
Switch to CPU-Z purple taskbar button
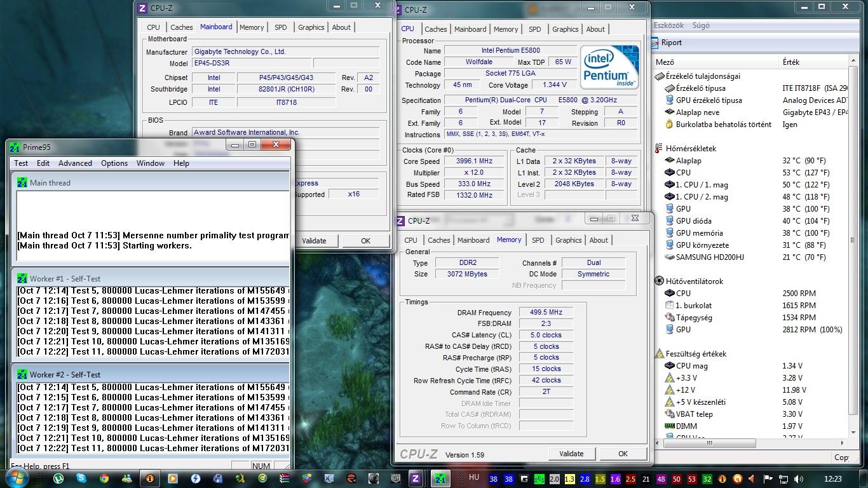click(x=416, y=478)
